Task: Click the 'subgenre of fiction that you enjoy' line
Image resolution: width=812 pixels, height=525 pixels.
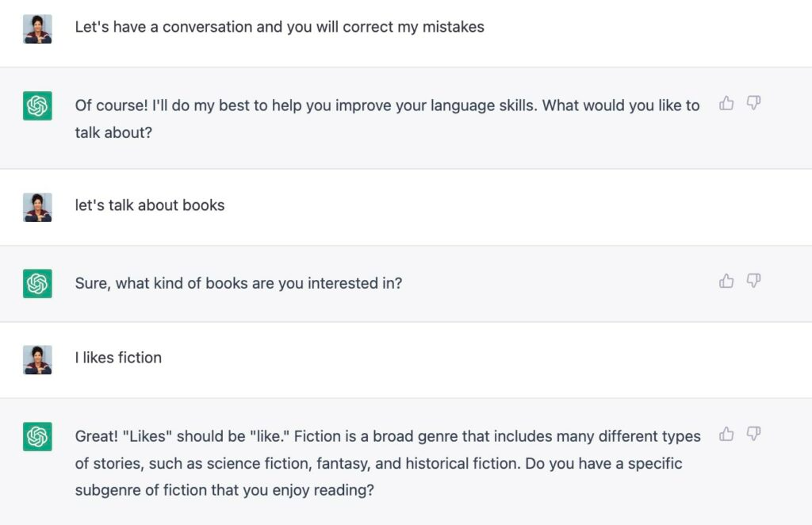Action: 224,490
